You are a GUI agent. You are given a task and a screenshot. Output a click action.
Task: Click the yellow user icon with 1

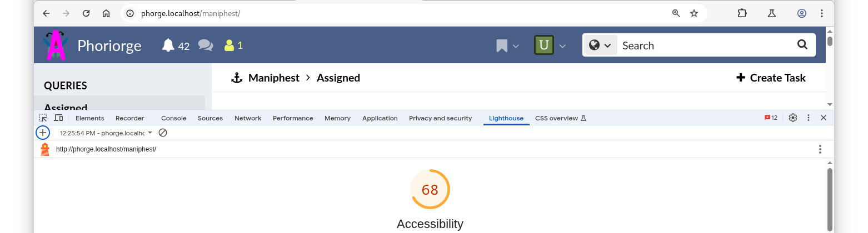233,45
